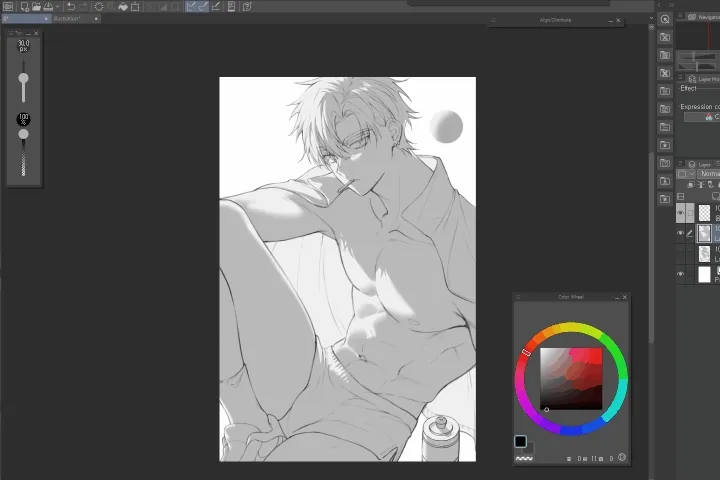This screenshot has height=480, width=720.
Task: Click the Quick Access magnifier icon in right dock
Action: 665,20
